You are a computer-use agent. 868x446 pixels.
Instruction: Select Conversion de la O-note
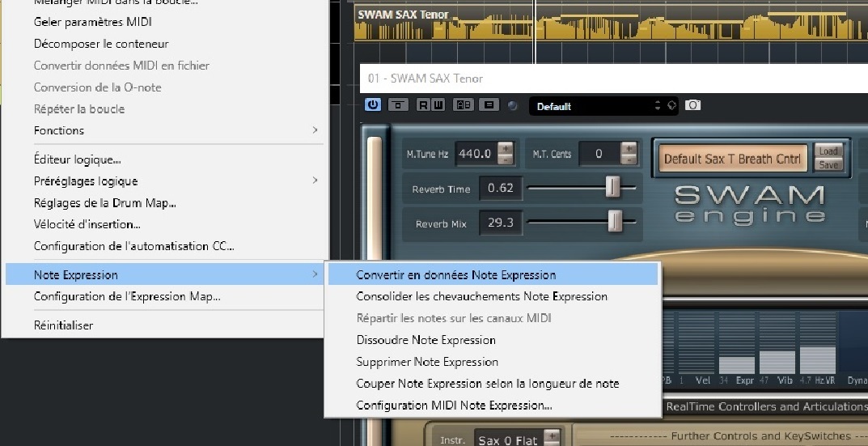(x=165, y=87)
